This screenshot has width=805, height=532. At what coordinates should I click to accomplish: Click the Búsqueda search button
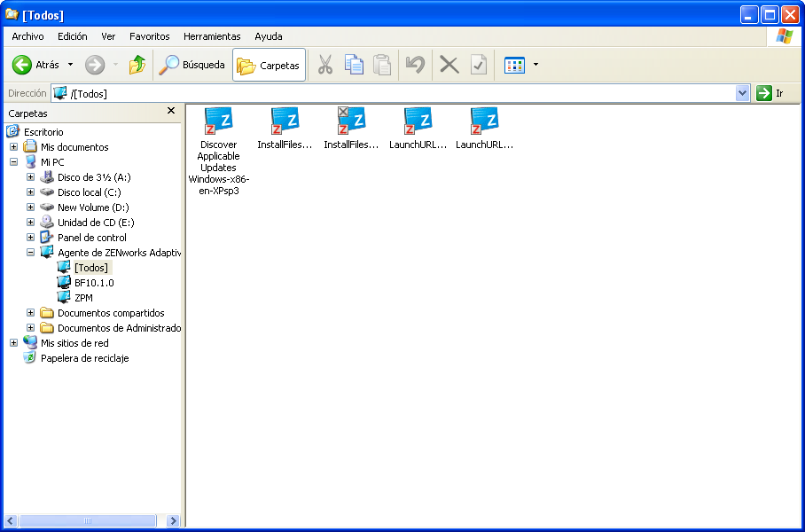pos(191,65)
